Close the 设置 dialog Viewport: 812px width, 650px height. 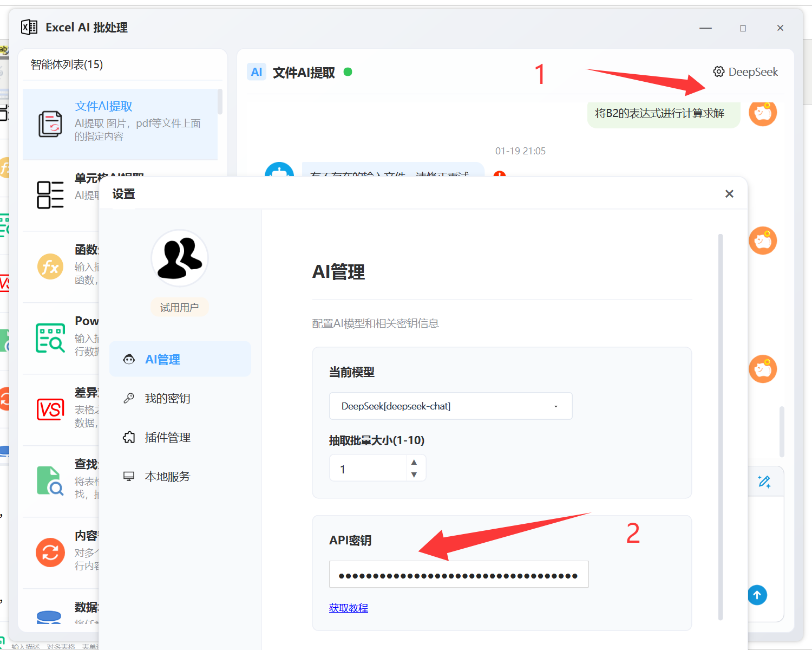point(729,194)
